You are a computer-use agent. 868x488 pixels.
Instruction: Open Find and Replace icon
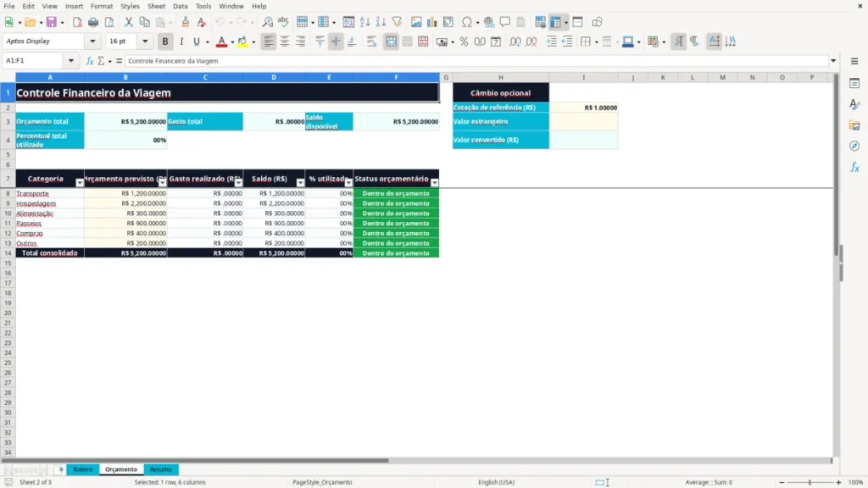267,22
